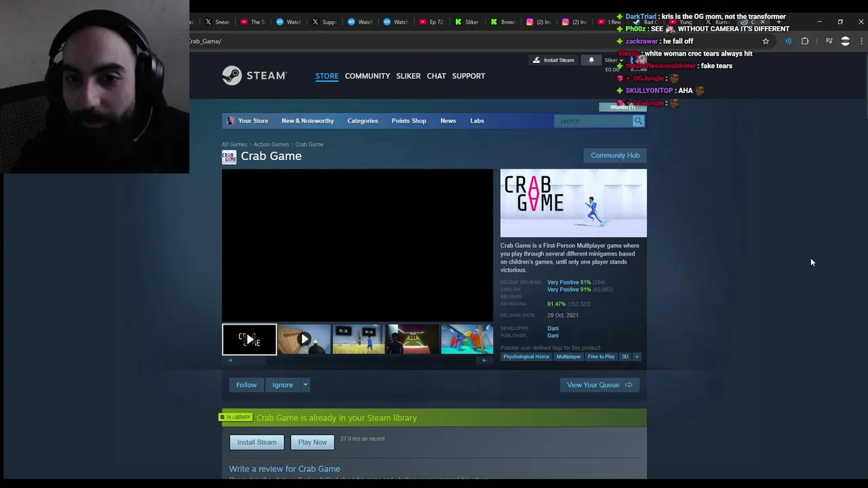Viewport: 868px width, 488px height.
Task: Click the browser media control icon in the toolbar
Action: click(x=829, y=41)
